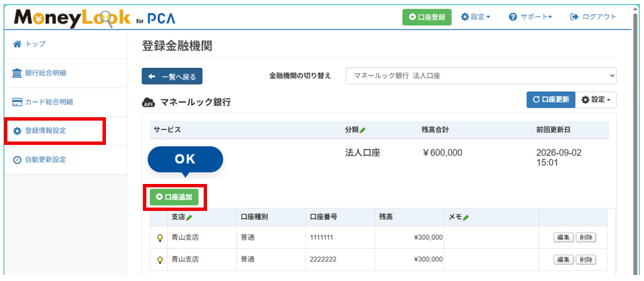
Task: Click the bank building icon beside 銀行総合明細
Action: click(x=18, y=73)
